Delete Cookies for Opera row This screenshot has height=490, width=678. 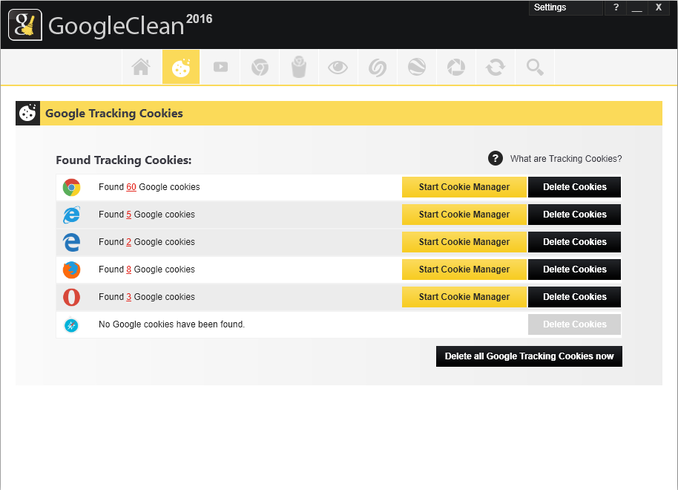point(575,297)
